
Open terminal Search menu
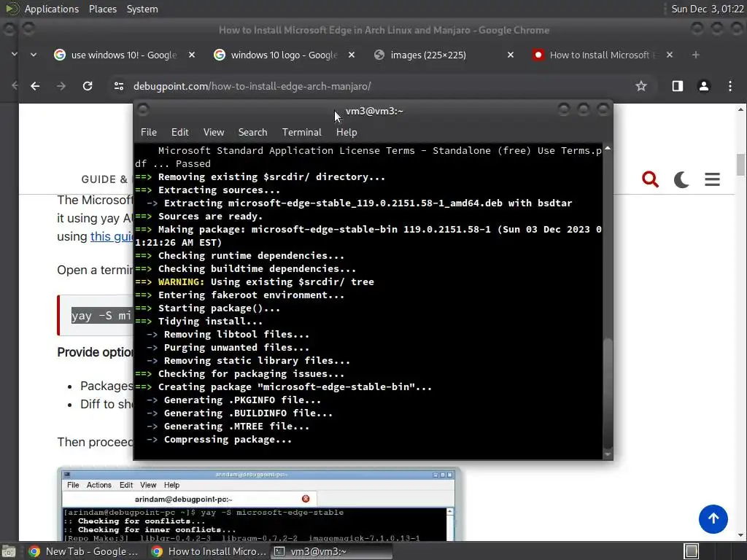click(252, 133)
